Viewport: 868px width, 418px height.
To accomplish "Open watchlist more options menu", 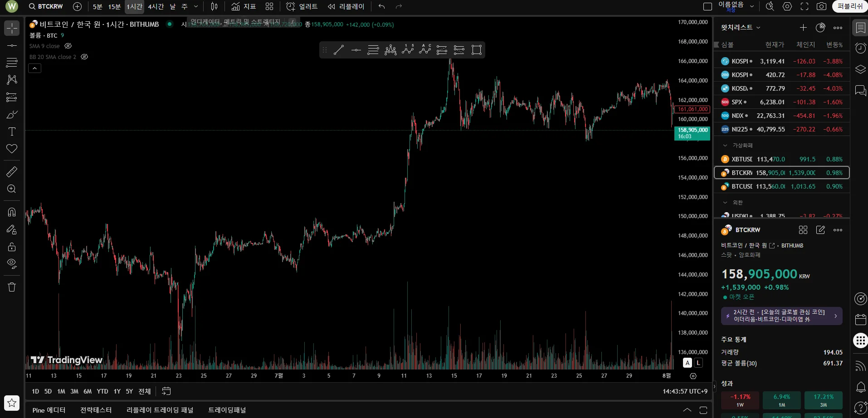I will point(838,28).
